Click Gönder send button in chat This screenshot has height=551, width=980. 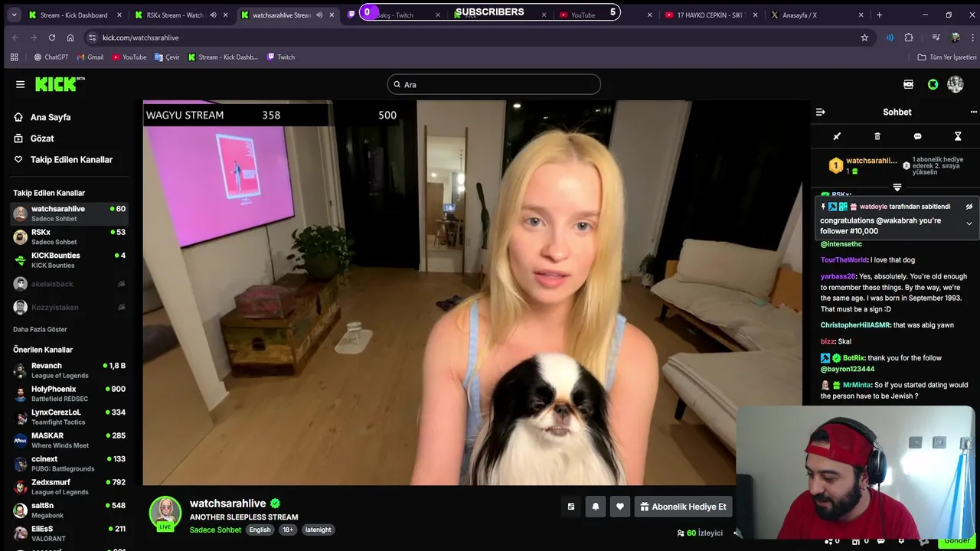click(956, 540)
